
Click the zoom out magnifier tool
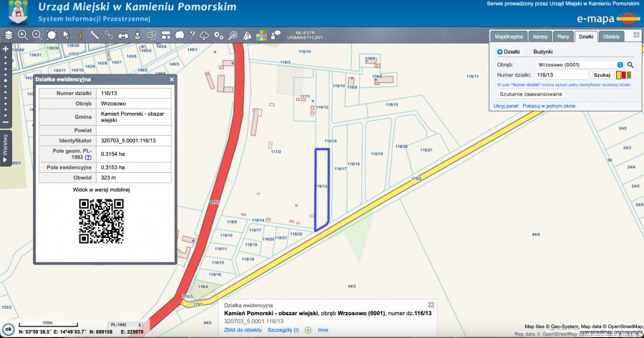(36, 34)
